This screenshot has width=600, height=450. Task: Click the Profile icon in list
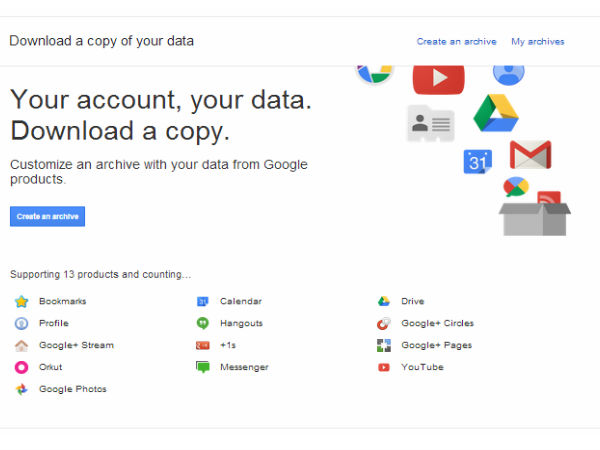coord(21,323)
